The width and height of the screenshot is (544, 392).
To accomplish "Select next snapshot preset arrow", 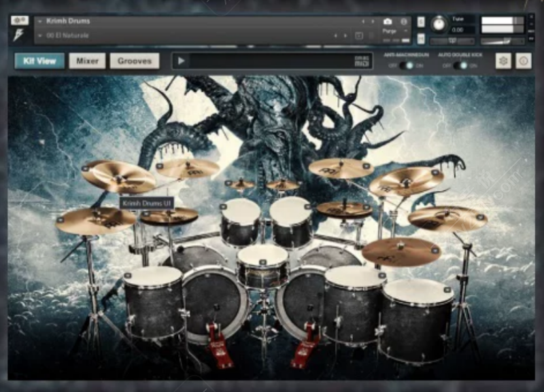I will point(345,36).
